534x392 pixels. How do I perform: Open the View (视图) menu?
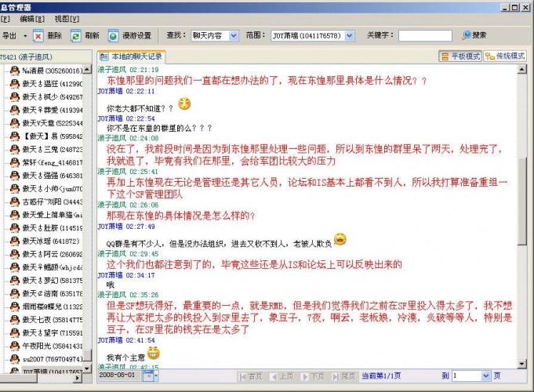67,18
